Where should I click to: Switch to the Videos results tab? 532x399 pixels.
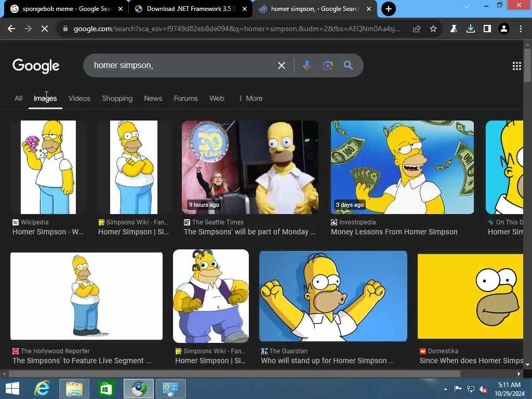(x=79, y=98)
